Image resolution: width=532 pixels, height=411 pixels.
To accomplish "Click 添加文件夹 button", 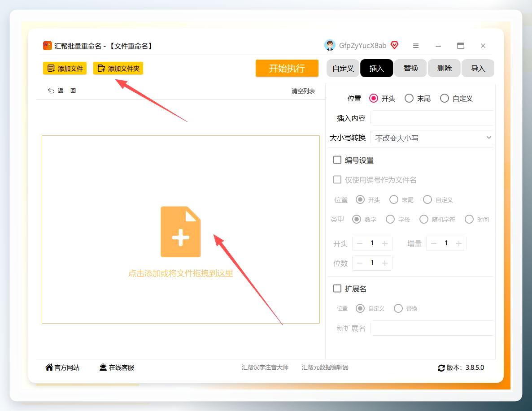I will click(118, 68).
